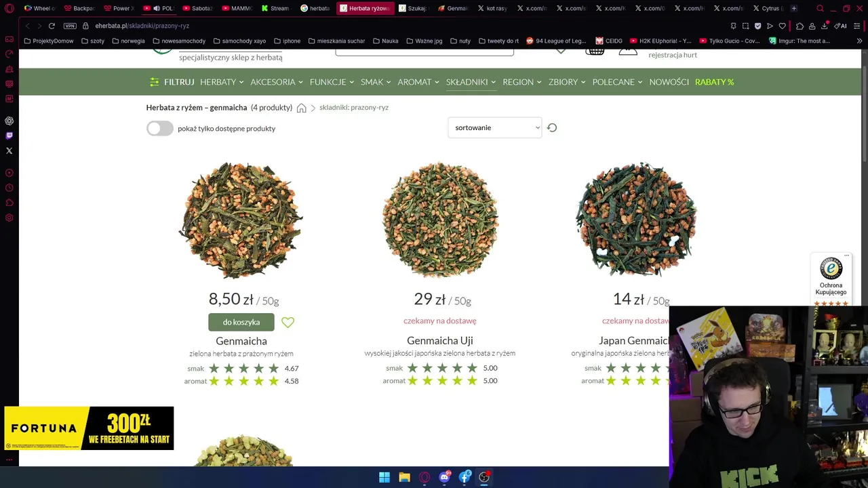Open history clock in sidebar
Screen dimensions: 868x488
[9, 188]
